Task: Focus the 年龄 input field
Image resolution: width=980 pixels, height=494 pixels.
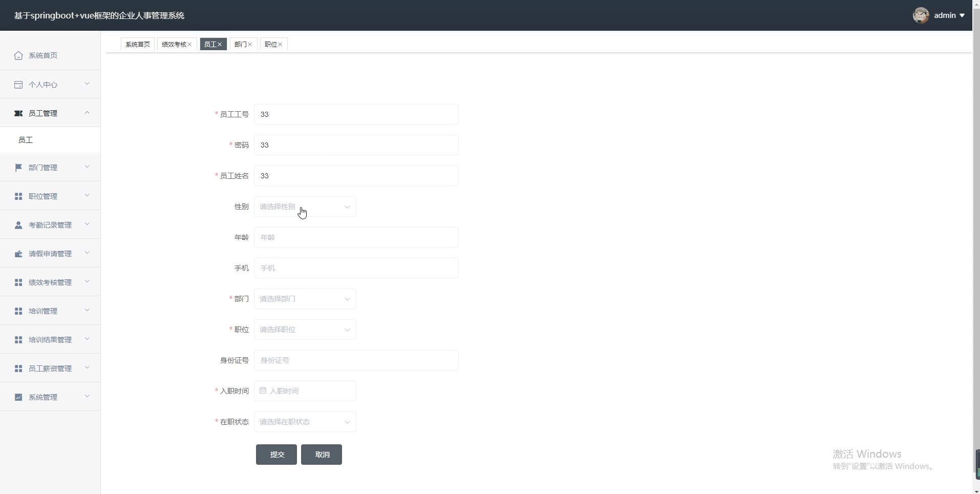Action: click(356, 237)
